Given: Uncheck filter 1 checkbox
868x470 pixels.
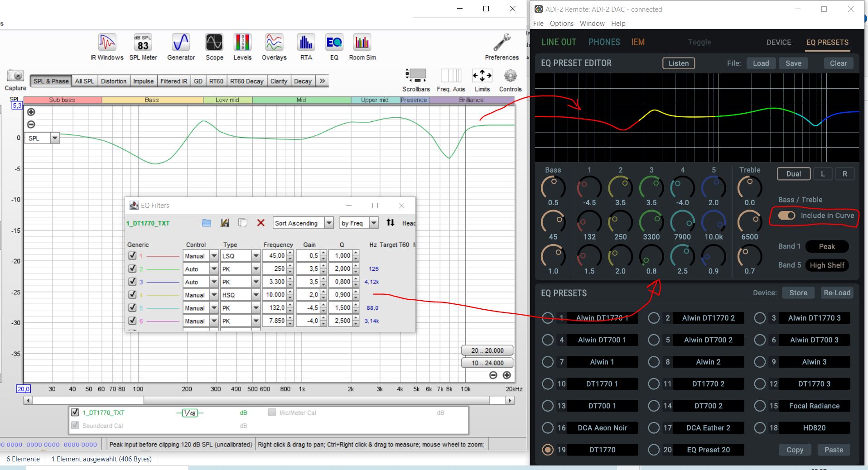Looking at the screenshot, I should point(132,255).
